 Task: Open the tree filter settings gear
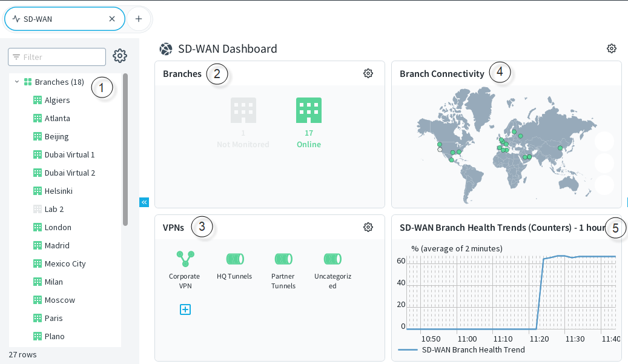point(120,56)
